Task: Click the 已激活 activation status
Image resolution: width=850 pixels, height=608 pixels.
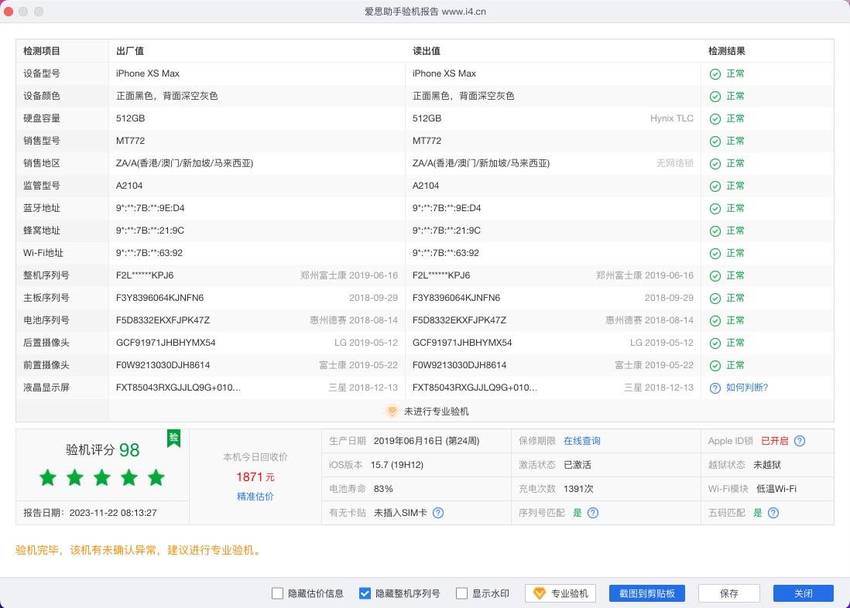Action: pos(577,465)
